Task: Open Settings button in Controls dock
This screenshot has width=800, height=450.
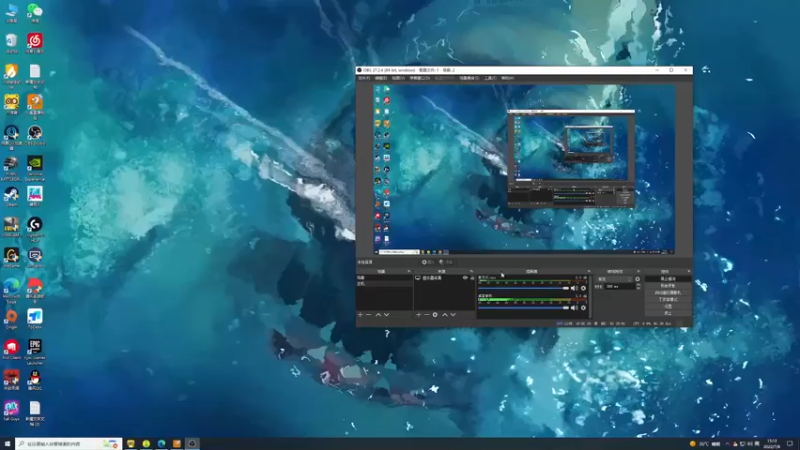Action: pyautogui.click(x=668, y=306)
